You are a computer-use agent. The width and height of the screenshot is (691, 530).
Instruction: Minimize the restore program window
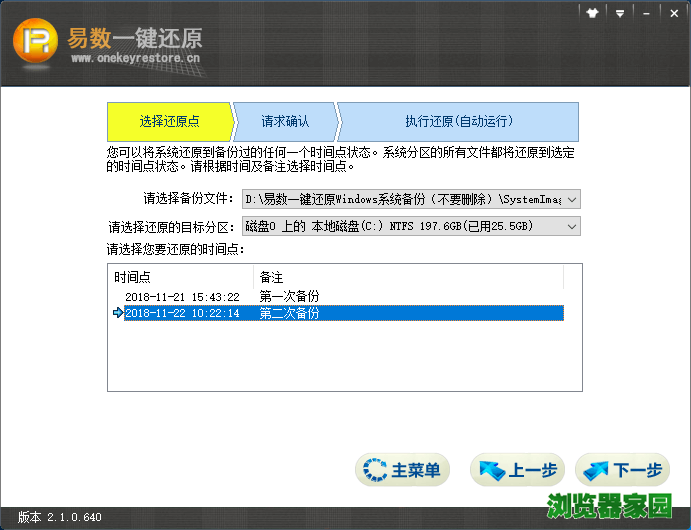[x=646, y=13]
